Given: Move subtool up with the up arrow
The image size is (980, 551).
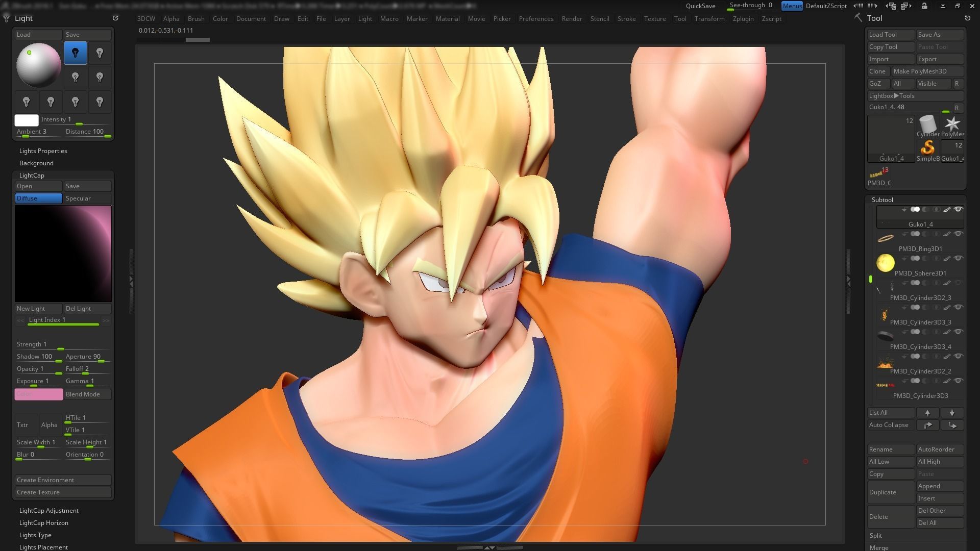Looking at the screenshot, I should [927, 413].
